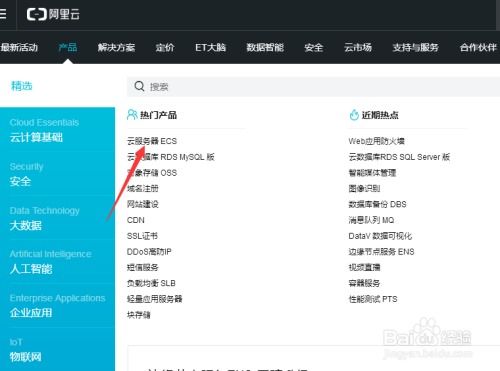Open 解决方案 nav item
Screen dimensions: 500x371
point(116,47)
